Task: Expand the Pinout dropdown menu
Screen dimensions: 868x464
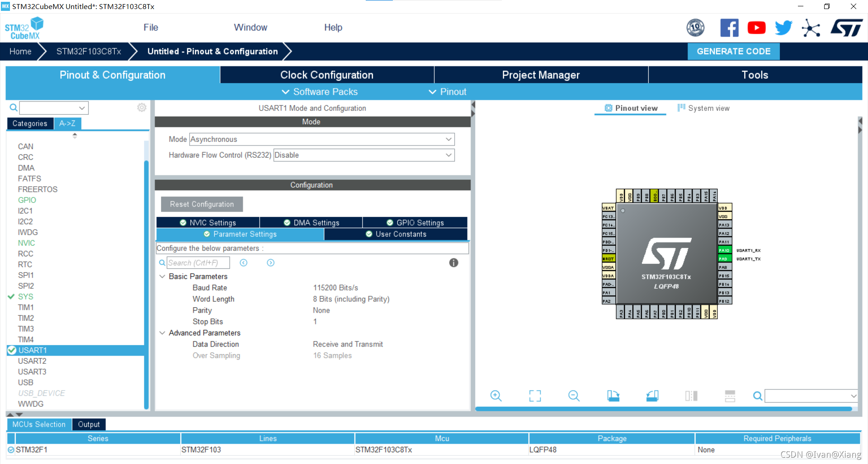Action: tap(447, 92)
